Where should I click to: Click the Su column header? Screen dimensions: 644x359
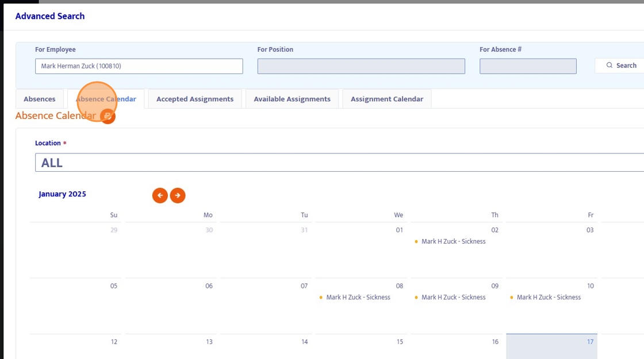pos(114,215)
